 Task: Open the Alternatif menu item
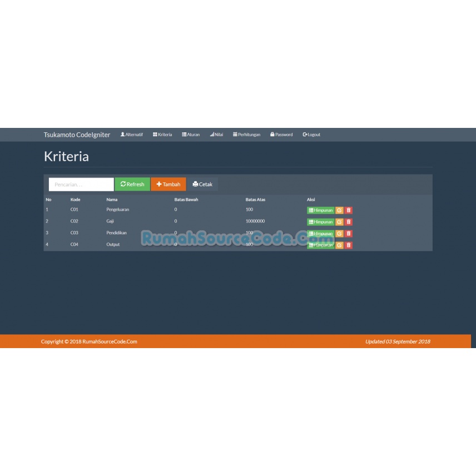(131, 135)
